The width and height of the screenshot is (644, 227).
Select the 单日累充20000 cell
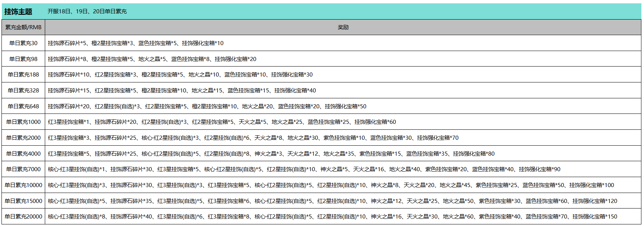pyautogui.click(x=23, y=217)
